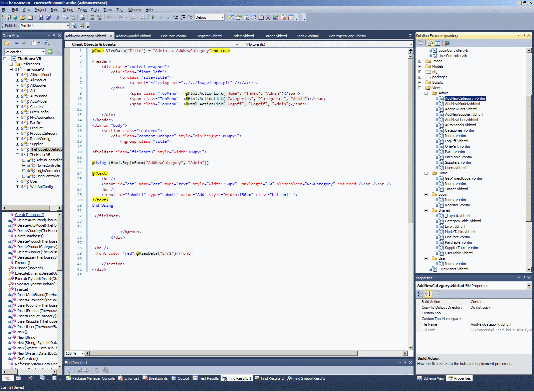Toggle Show All Files in Solution Explorer

pyautogui.click(x=430, y=43)
